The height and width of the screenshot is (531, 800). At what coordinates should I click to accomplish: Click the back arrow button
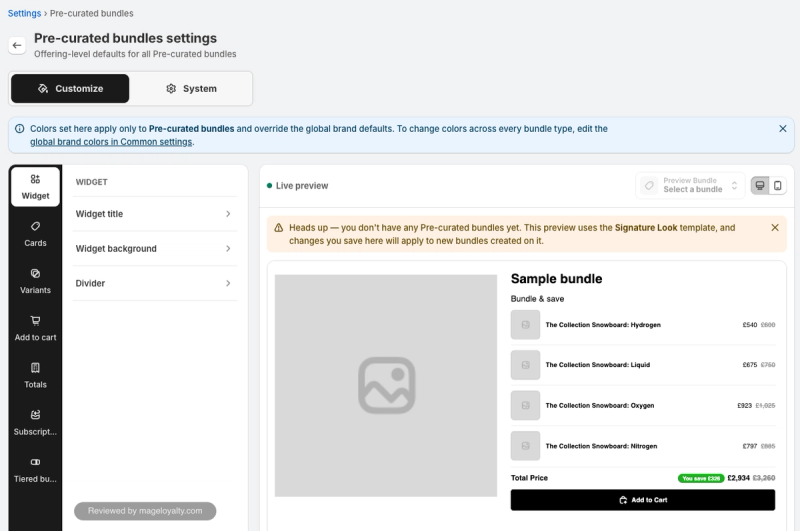[17, 45]
